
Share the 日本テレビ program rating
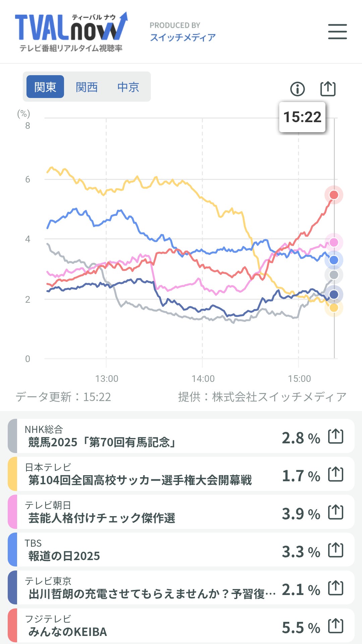(x=336, y=474)
